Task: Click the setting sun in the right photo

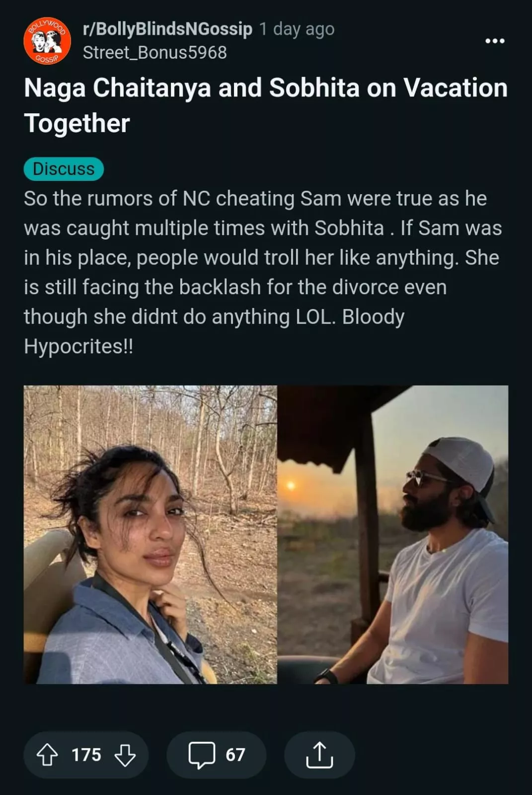Action: click(291, 484)
